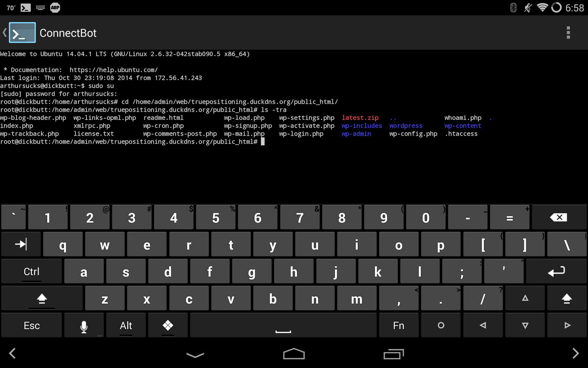Tap the Wi-Fi status icon
This screenshot has height=368, width=588.
[542, 8]
